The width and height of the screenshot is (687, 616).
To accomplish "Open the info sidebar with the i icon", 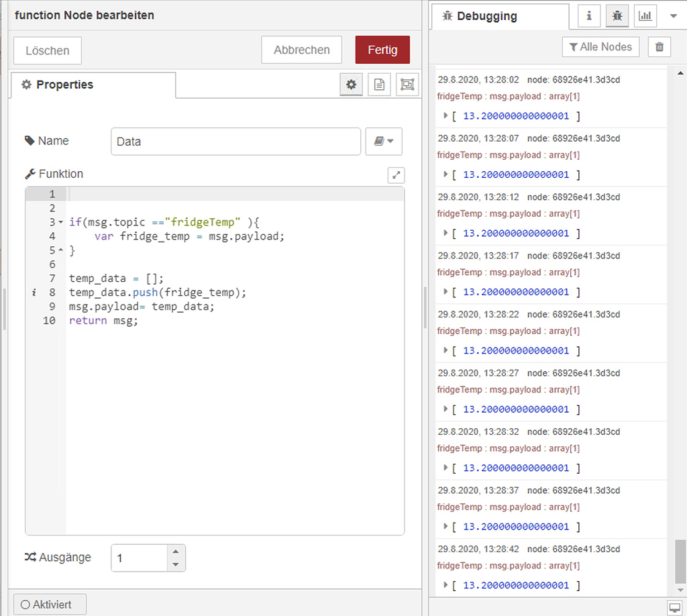I will pyautogui.click(x=588, y=15).
